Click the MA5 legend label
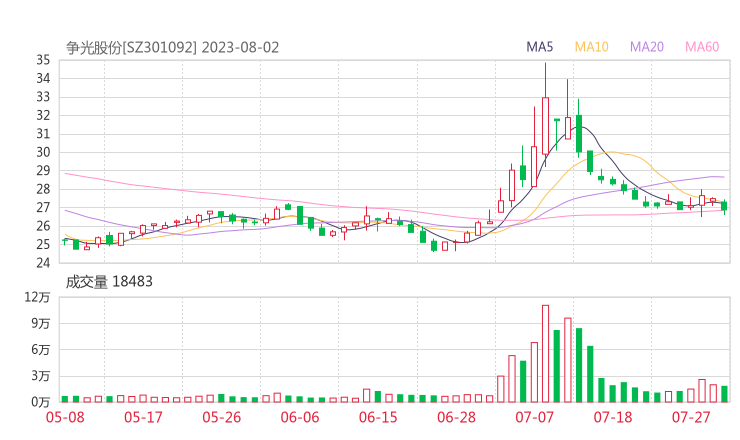740x440 pixels. click(539, 47)
